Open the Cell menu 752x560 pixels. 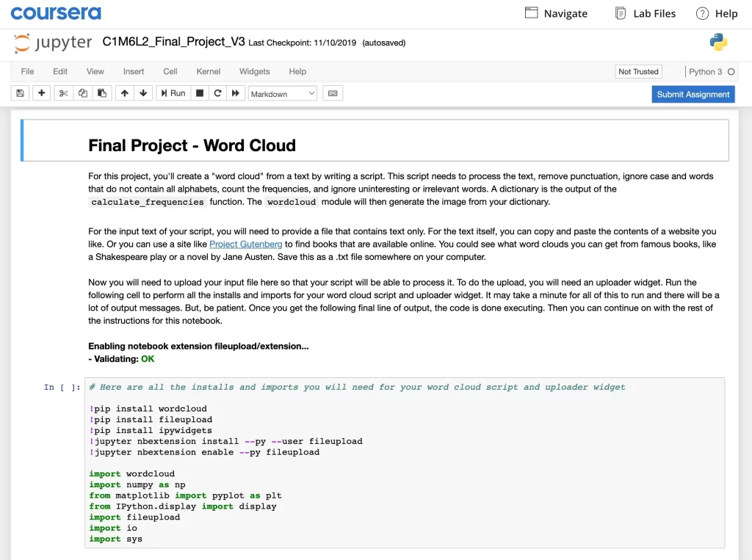point(170,71)
